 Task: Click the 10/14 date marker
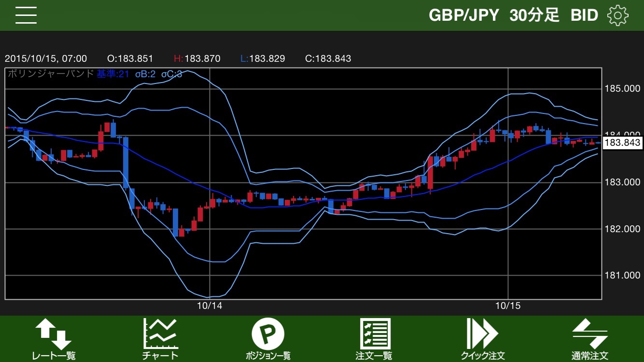210,306
